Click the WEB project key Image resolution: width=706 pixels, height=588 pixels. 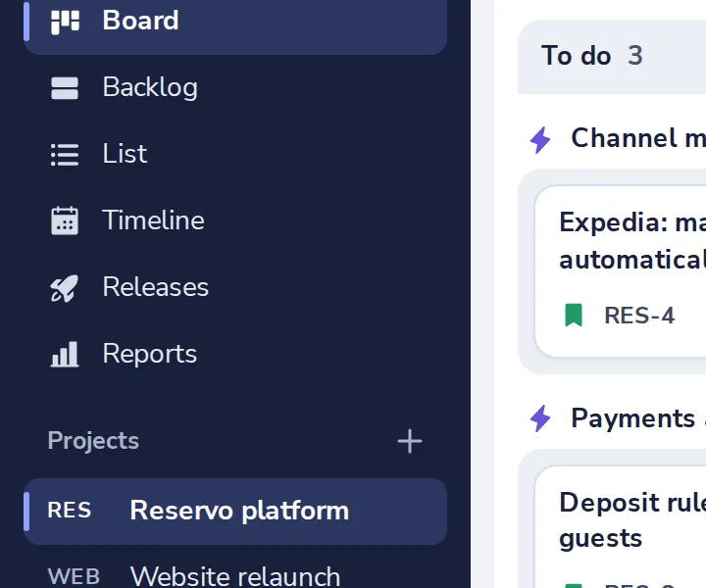tap(74, 577)
